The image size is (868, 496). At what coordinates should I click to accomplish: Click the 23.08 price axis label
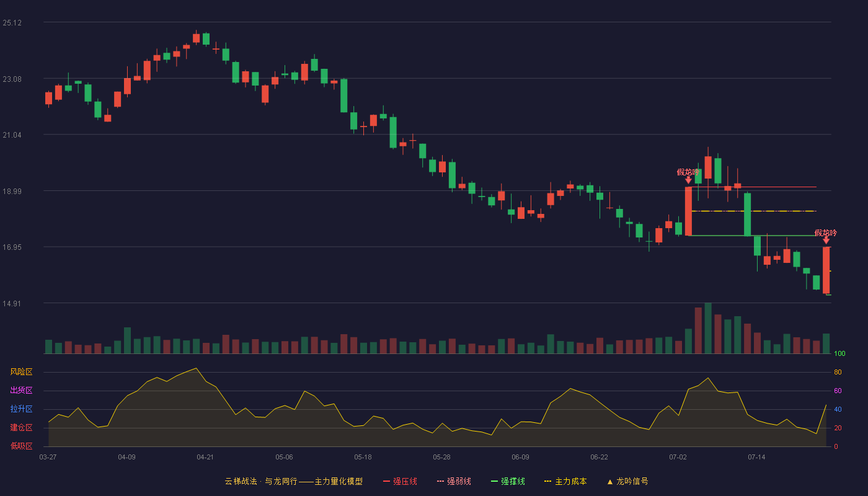click(12, 79)
